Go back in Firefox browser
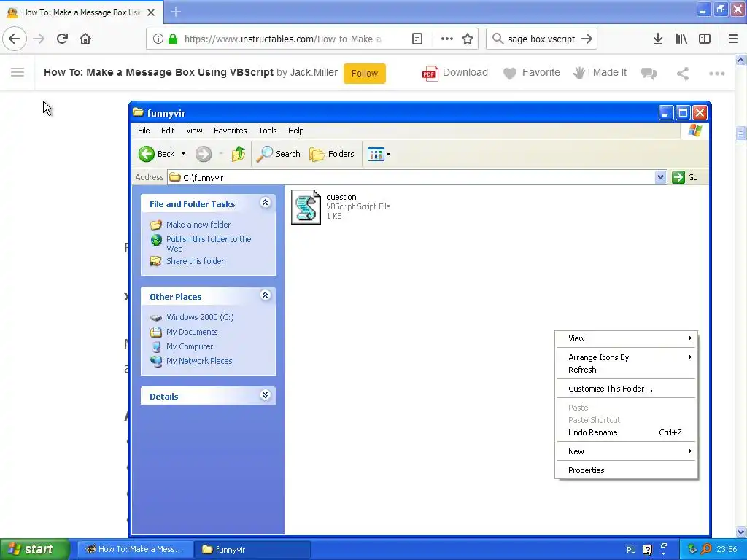Image resolution: width=747 pixels, height=560 pixels. point(15,39)
